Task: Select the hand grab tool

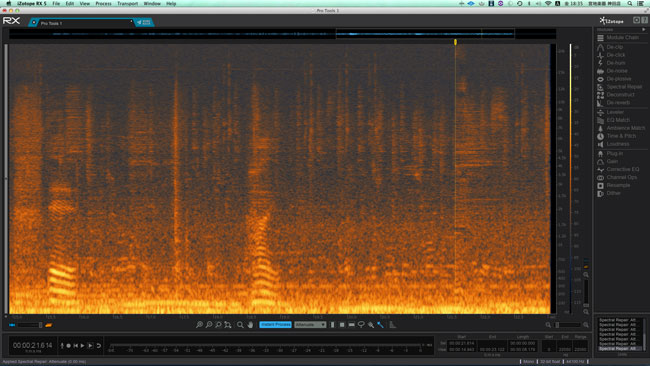Action: 250,325
